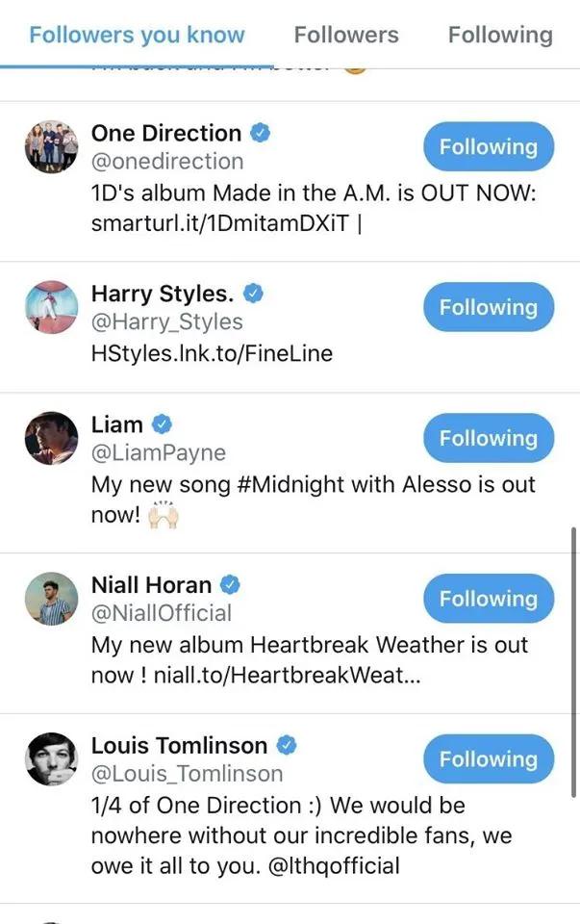Tap Harry Styles' avatar image
This screenshot has width=580, height=924.
[51, 308]
